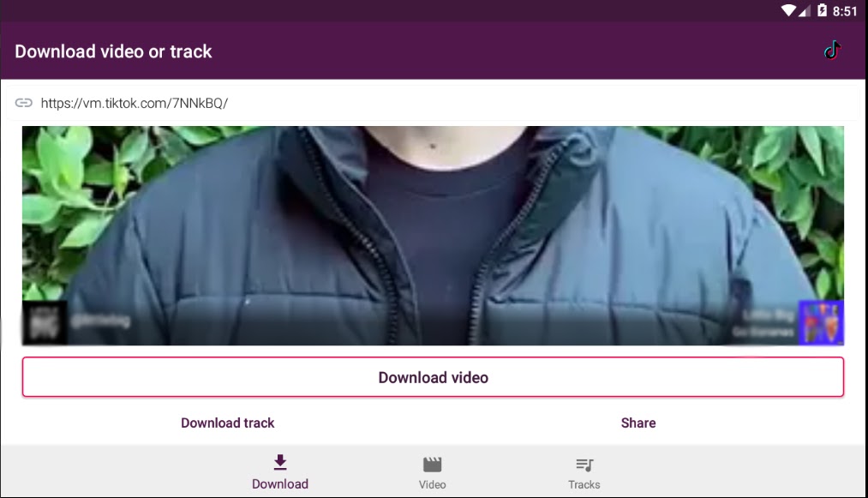This screenshot has height=498, width=868.
Task: Tap the clapperboard Video icon
Action: (x=432, y=465)
